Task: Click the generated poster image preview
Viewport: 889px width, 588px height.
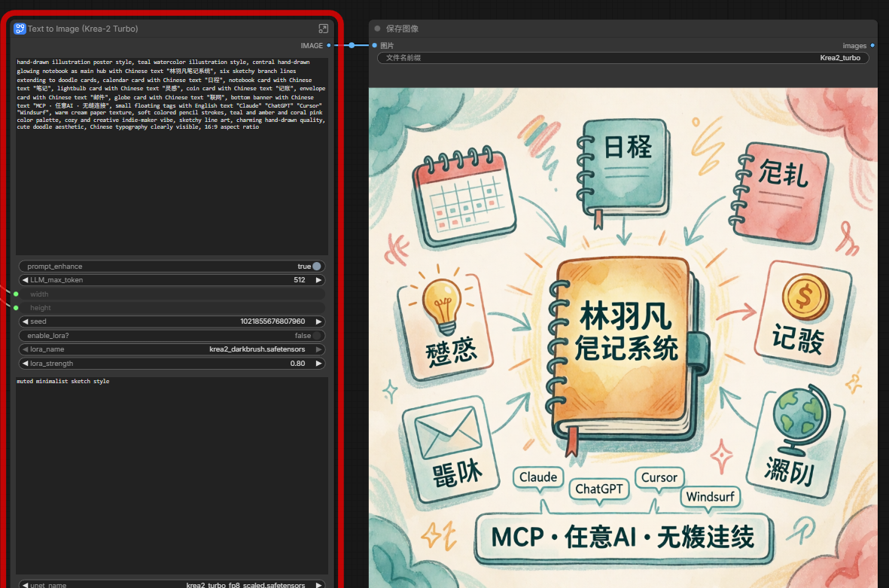Action: [x=623, y=338]
